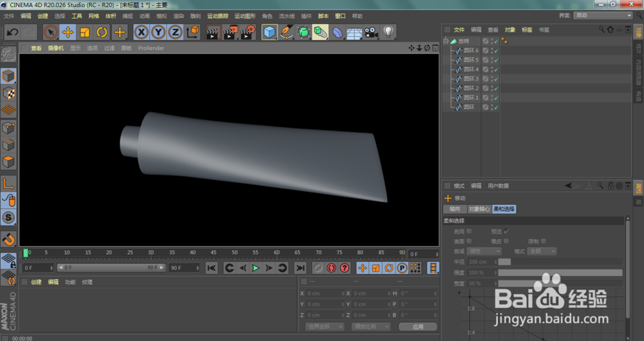Select the 柔和选择 tab
This screenshot has width=644, height=341.
(x=504, y=209)
